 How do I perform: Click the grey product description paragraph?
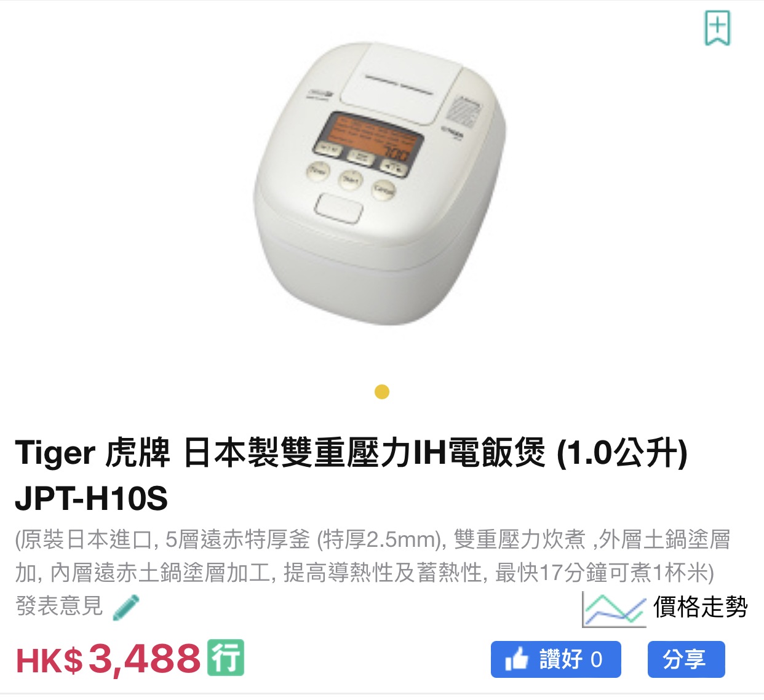click(373, 556)
